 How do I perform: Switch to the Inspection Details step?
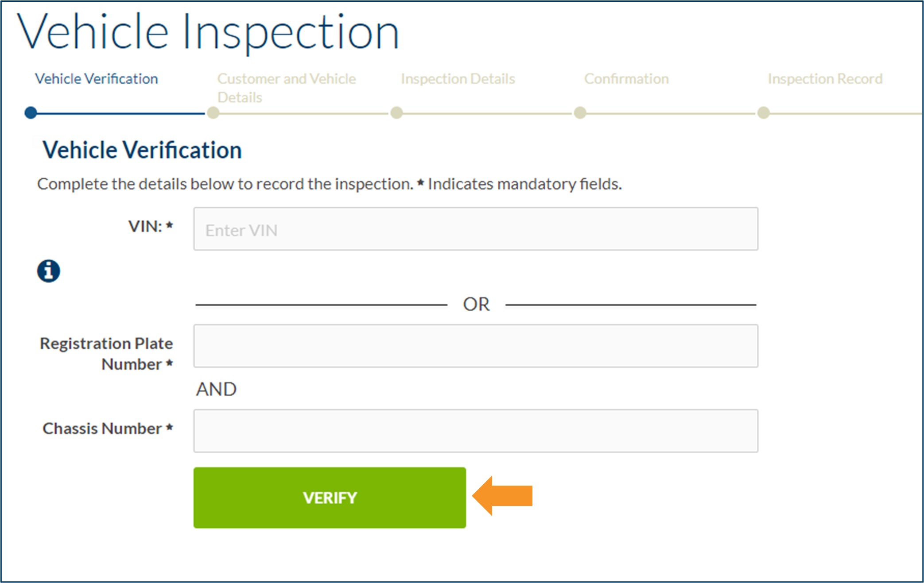457,78
